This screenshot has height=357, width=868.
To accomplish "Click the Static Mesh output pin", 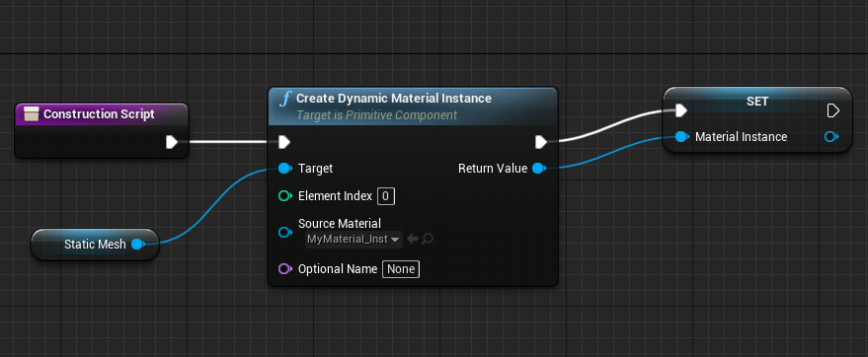I will 138,245.
